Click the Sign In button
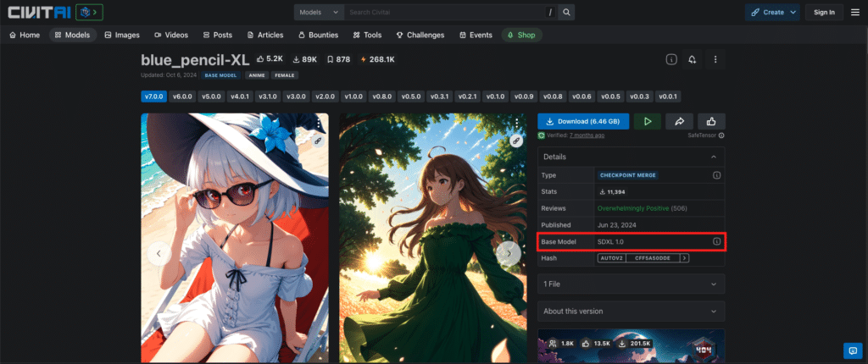The height and width of the screenshot is (364, 868). [x=824, y=12]
